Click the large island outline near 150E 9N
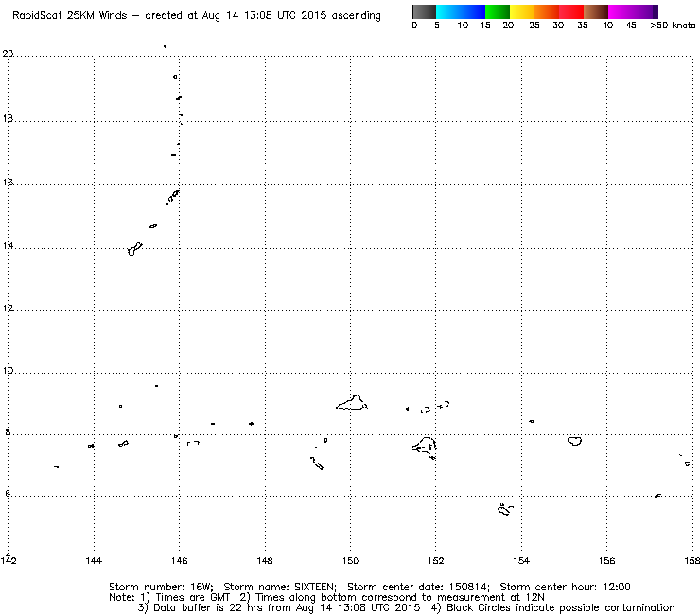700x615 pixels. [x=352, y=403]
